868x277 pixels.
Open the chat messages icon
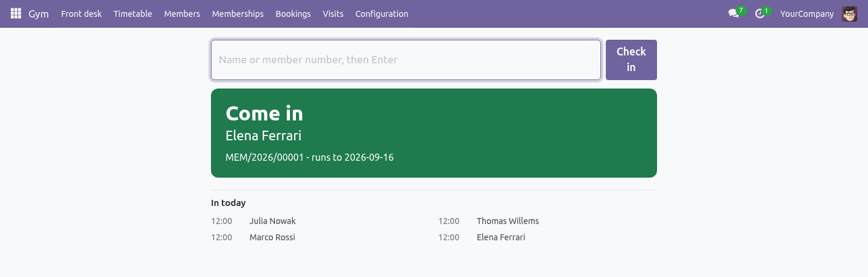734,13
